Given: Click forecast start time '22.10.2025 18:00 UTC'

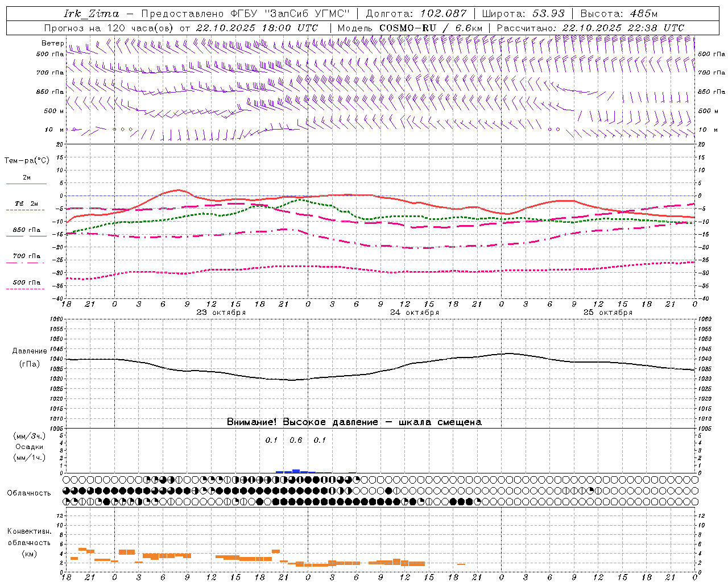Looking at the screenshot, I should point(257,28).
